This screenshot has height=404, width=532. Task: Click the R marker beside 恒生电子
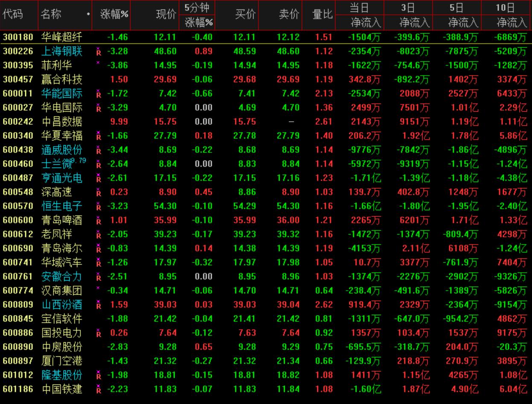pyautogui.click(x=99, y=207)
